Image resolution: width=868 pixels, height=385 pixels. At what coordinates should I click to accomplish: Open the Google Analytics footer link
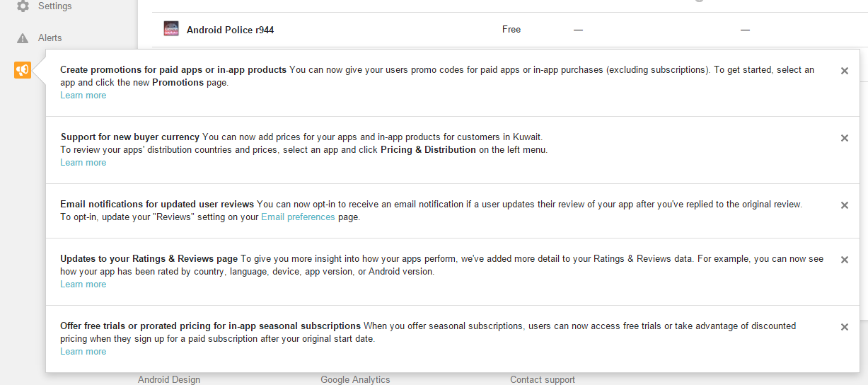[355, 379]
